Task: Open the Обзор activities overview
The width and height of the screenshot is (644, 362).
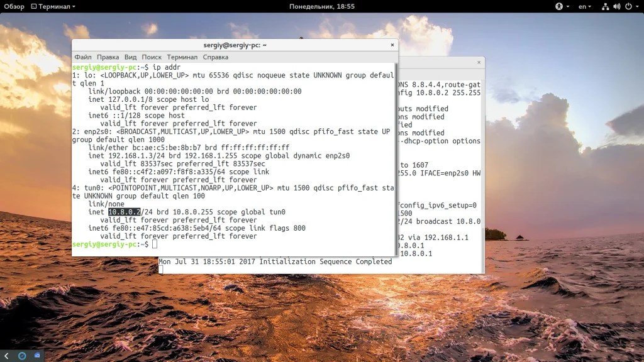Action: [x=14, y=6]
